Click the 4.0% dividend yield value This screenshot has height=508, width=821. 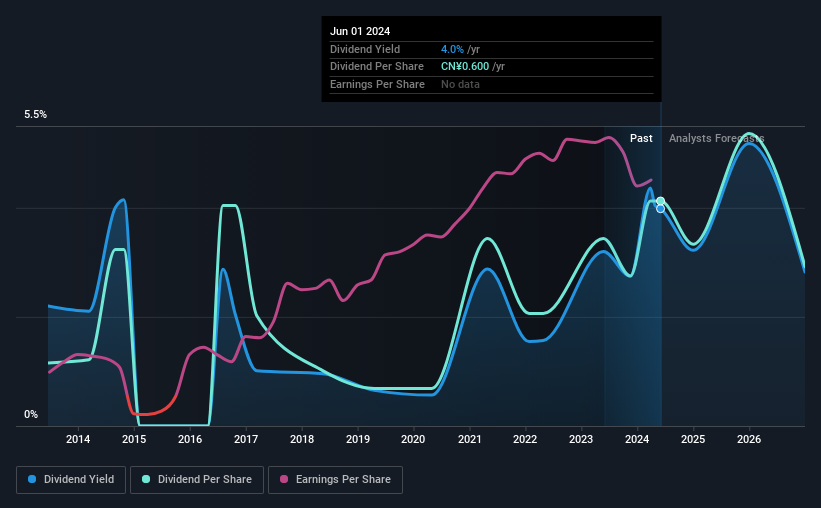point(452,49)
